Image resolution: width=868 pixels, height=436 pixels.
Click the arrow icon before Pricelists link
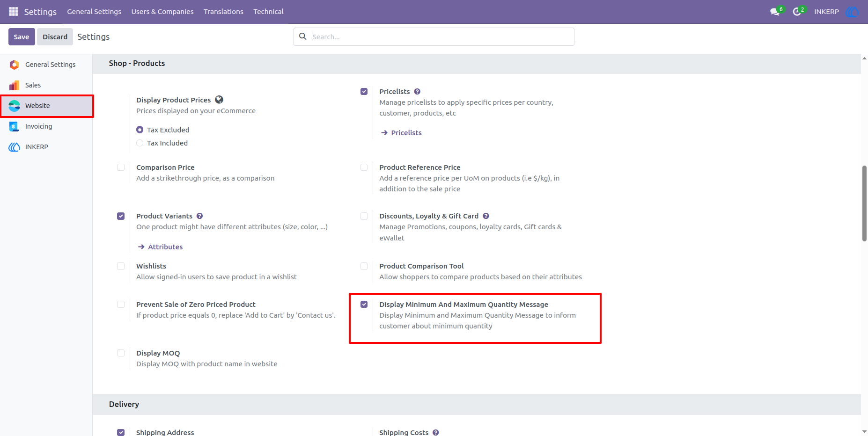click(384, 133)
